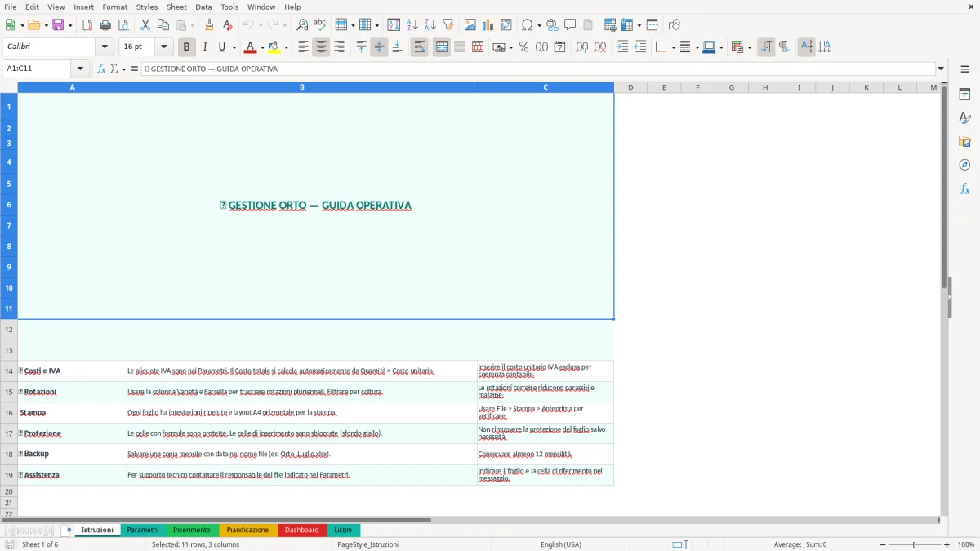Toggle italic formatting
The height and width of the screenshot is (551, 980).
(x=204, y=47)
